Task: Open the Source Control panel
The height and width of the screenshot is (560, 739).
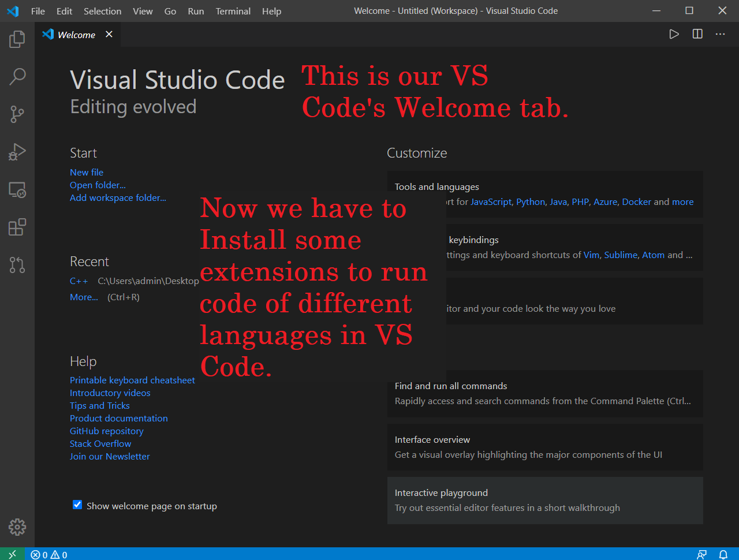Action: [x=17, y=114]
